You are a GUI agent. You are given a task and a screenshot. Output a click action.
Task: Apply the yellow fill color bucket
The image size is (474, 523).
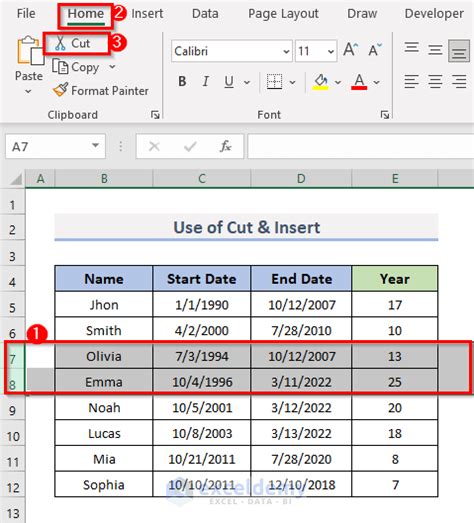click(x=321, y=82)
